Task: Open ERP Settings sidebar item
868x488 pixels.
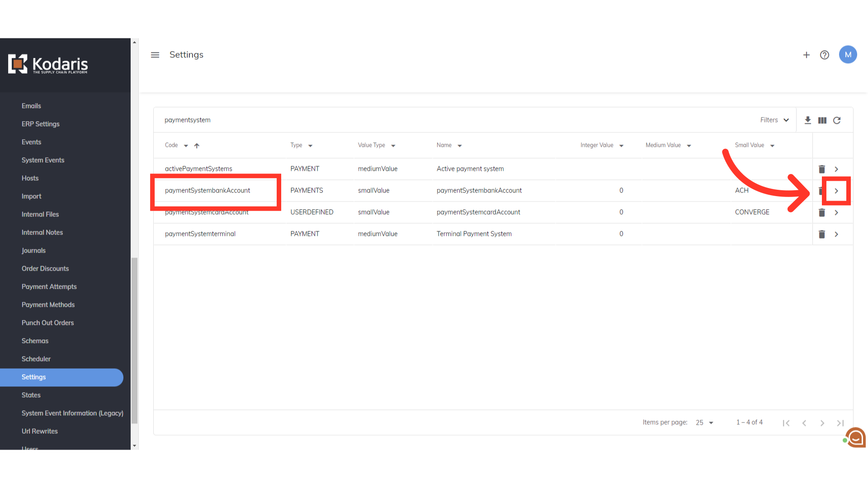Action: (x=40, y=124)
